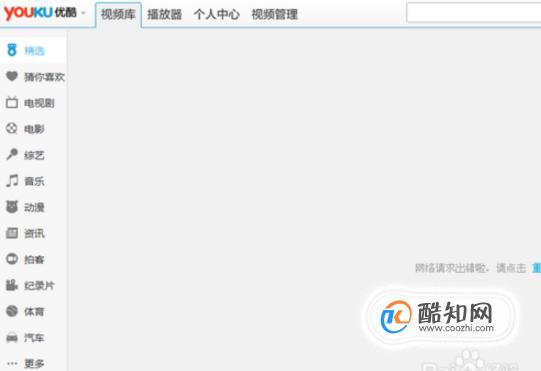Open the 电影 category label
The width and height of the screenshot is (541, 371).
coord(34,129)
